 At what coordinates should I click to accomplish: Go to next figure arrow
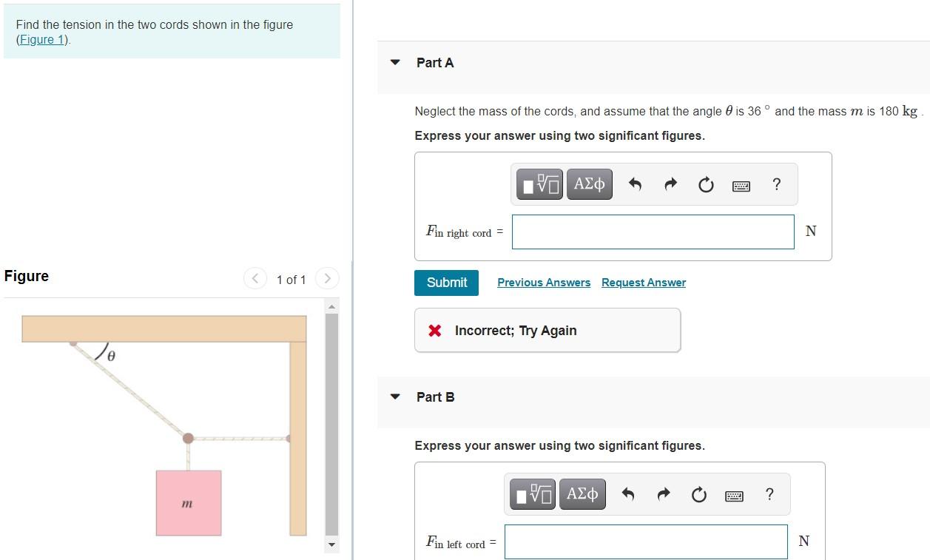click(x=326, y=279)
